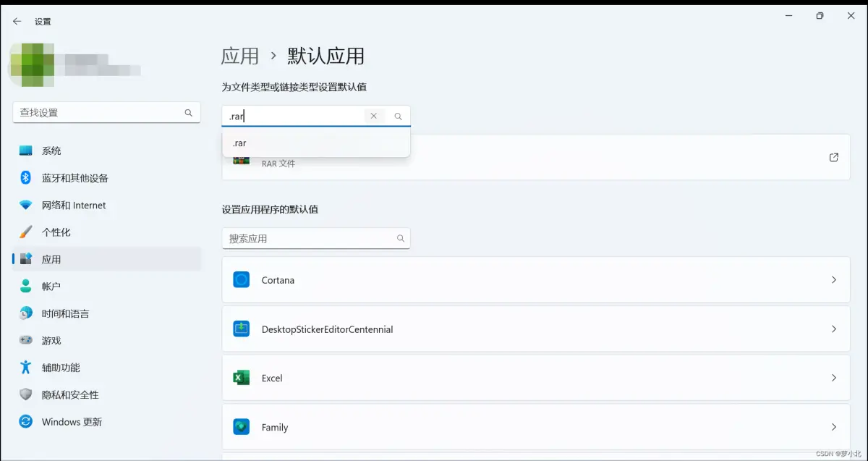The image size is (868, 461).
Task: Open 网络和 Internet settings category
Action: (x=106, y=206)
